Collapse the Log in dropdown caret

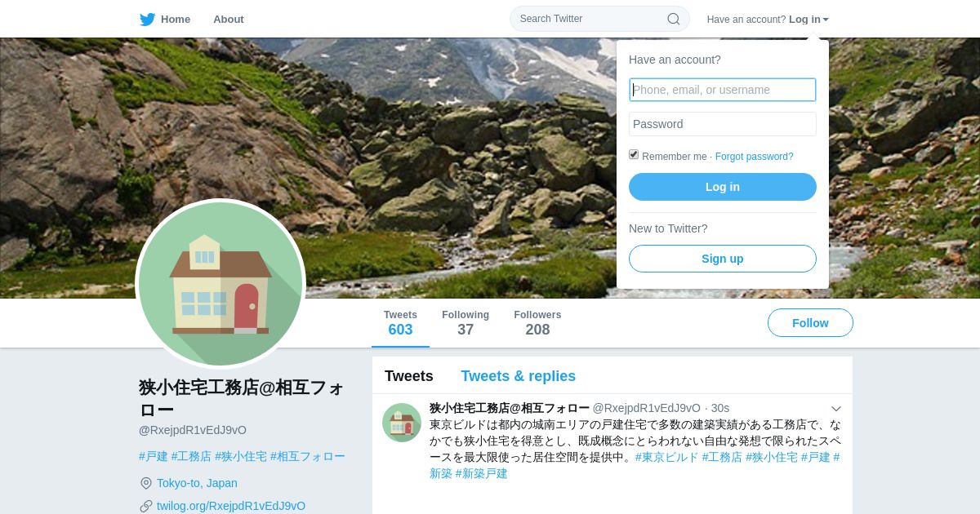826,20
